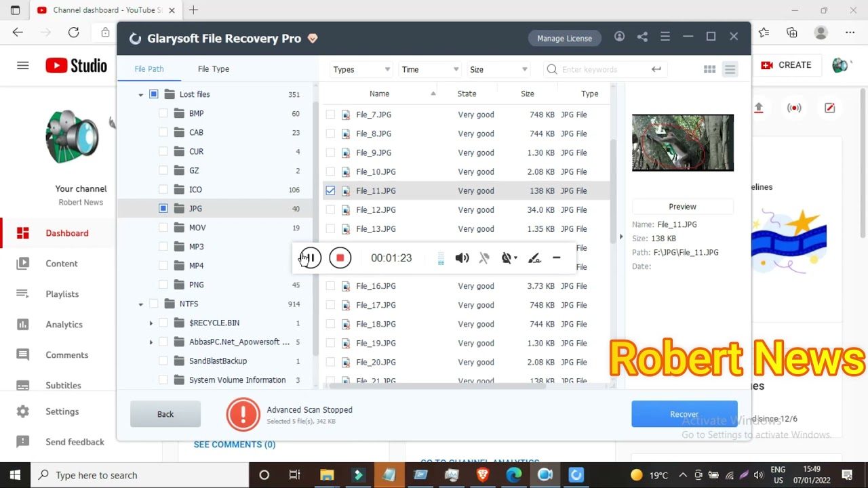Screen dimensions: 868x488
Task: Switch to list view layout
Action: [x=730, y=69]
